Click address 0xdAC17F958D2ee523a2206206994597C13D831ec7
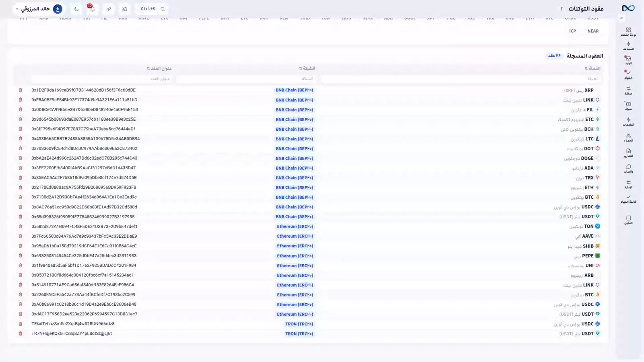The width and height of the screenshot is (644, 362). pos(84,314)
